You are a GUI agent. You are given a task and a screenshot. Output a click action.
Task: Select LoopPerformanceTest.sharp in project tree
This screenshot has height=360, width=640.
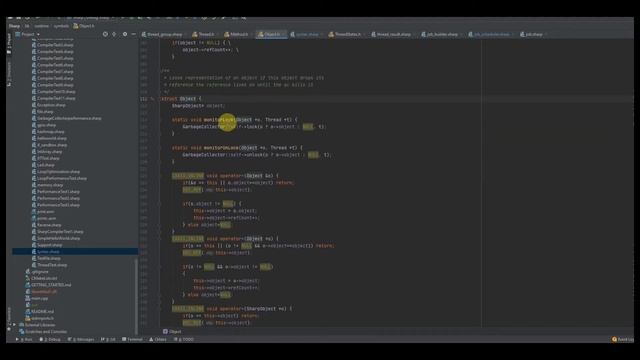(62, 178)
